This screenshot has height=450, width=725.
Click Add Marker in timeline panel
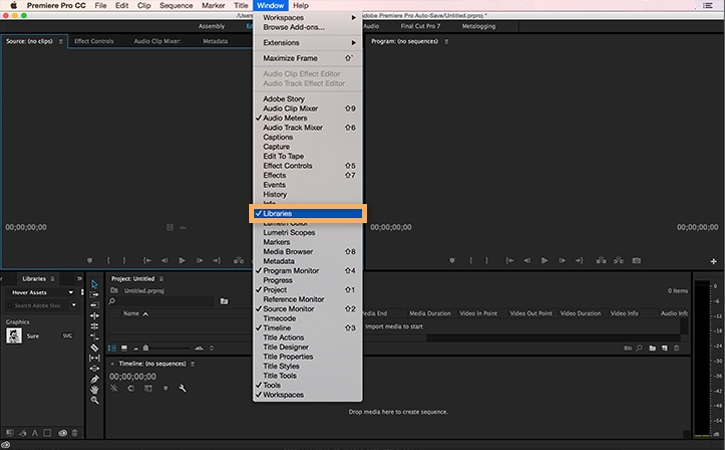point(166,388)
